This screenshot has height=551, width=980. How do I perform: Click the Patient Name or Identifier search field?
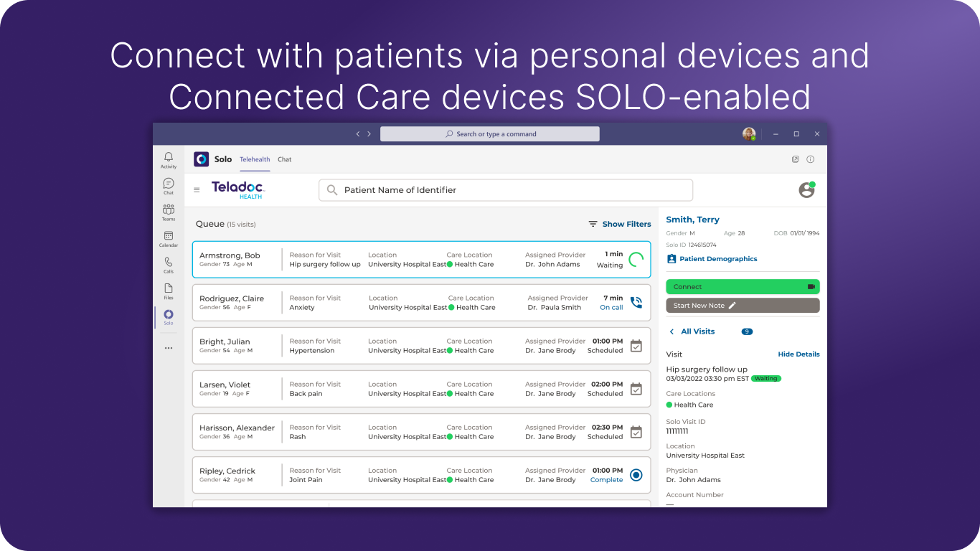506,190
